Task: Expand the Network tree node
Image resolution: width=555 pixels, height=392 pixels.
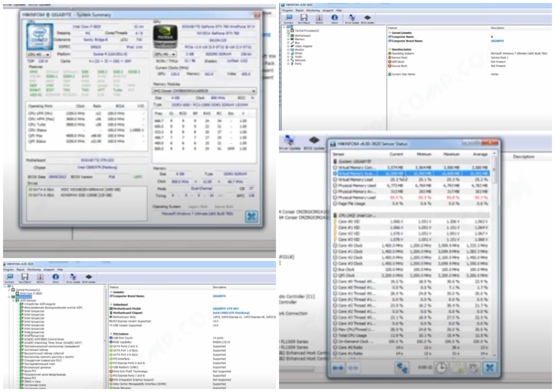Action: pos(288,60)
